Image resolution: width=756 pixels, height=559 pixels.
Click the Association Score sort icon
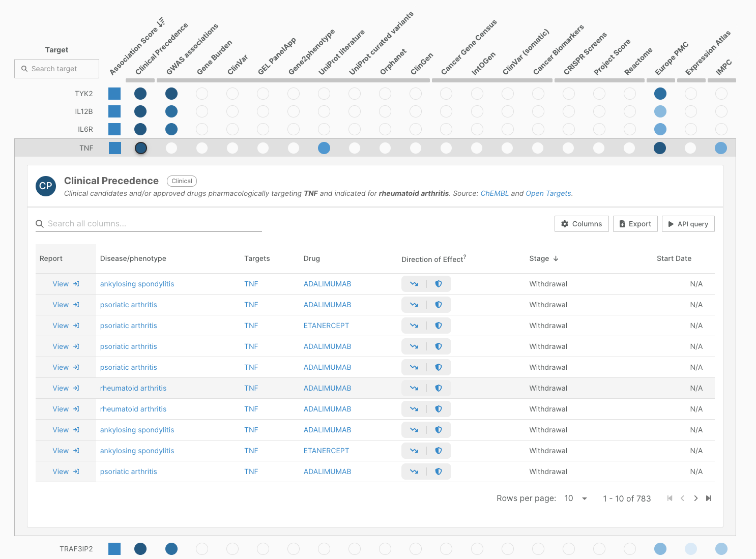161,22
